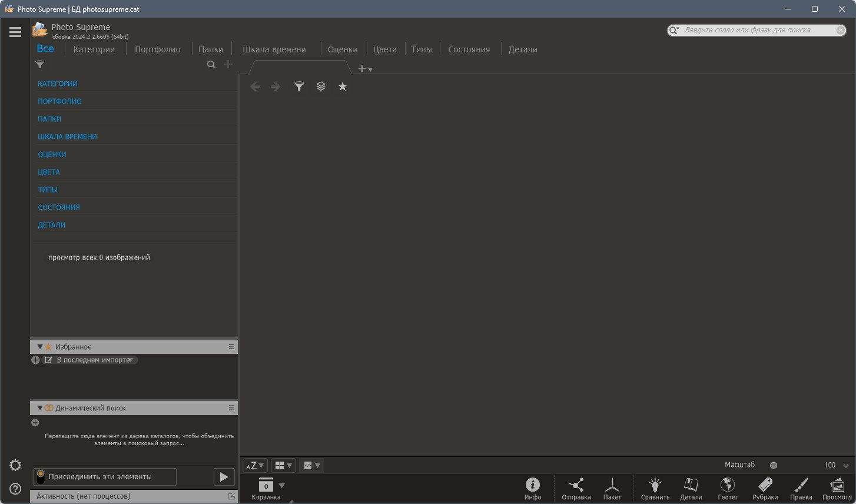Open the Просмотр preview tool
Image resolution: width=856 pixels, height=504 pixels.
tap(837, 489)
